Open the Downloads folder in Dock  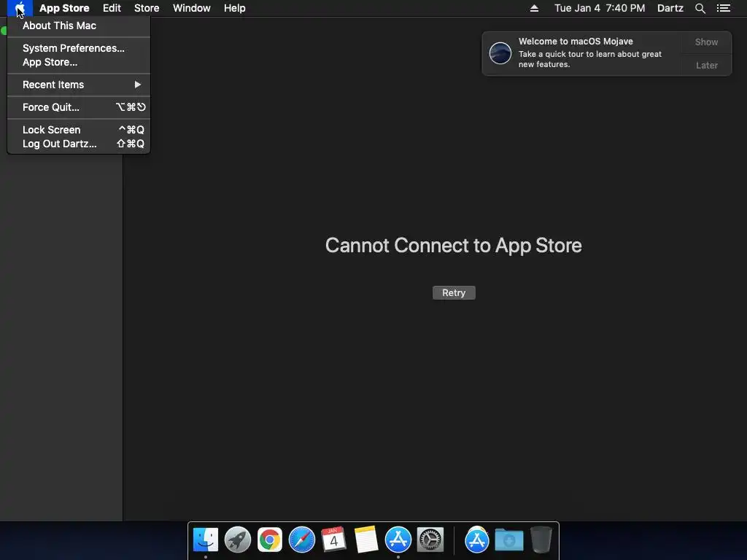[508, 540]
